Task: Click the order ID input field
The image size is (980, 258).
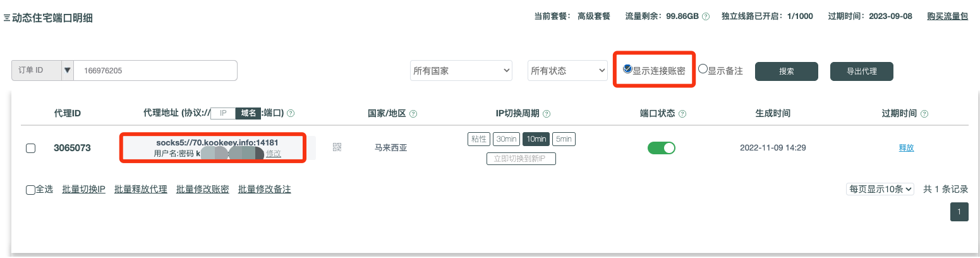Action: coord(155,71)
